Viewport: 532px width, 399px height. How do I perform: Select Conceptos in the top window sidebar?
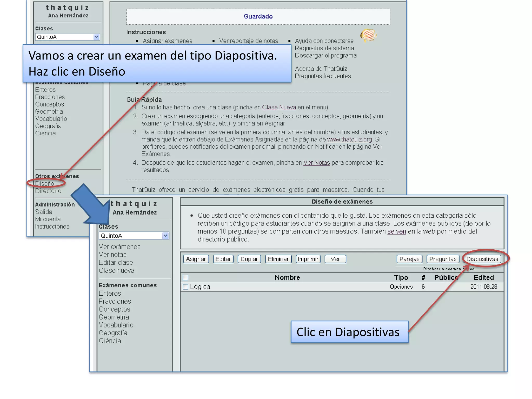click(50, 104)
